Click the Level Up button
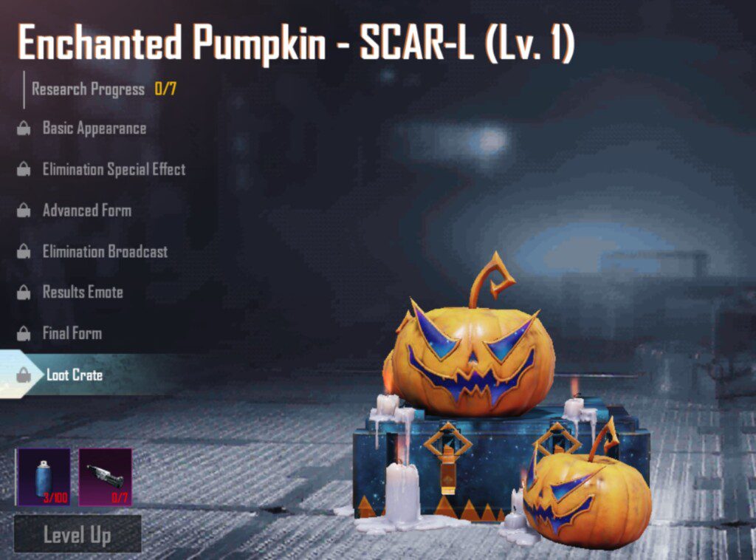The width and height of the screenshot is (756, 560). click(x=78, y=534)
